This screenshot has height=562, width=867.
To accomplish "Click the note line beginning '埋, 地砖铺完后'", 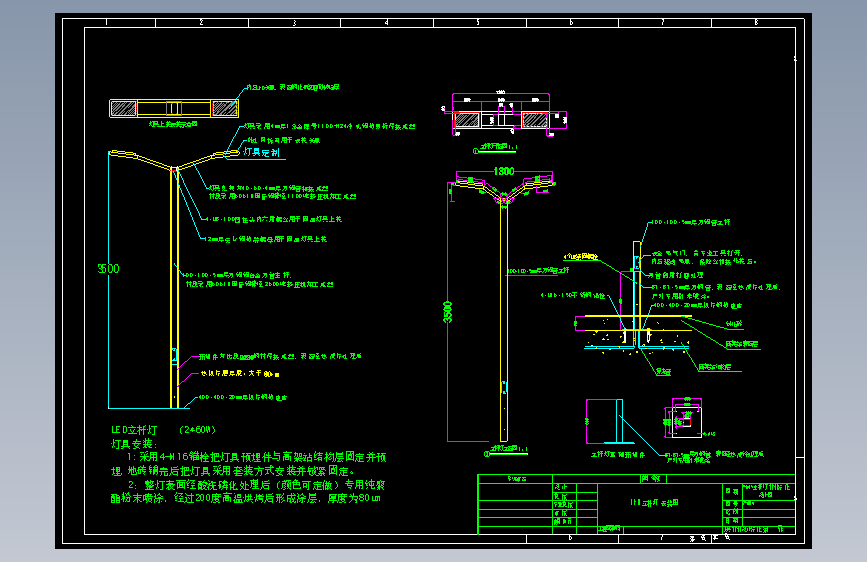I will pos(233,471).
